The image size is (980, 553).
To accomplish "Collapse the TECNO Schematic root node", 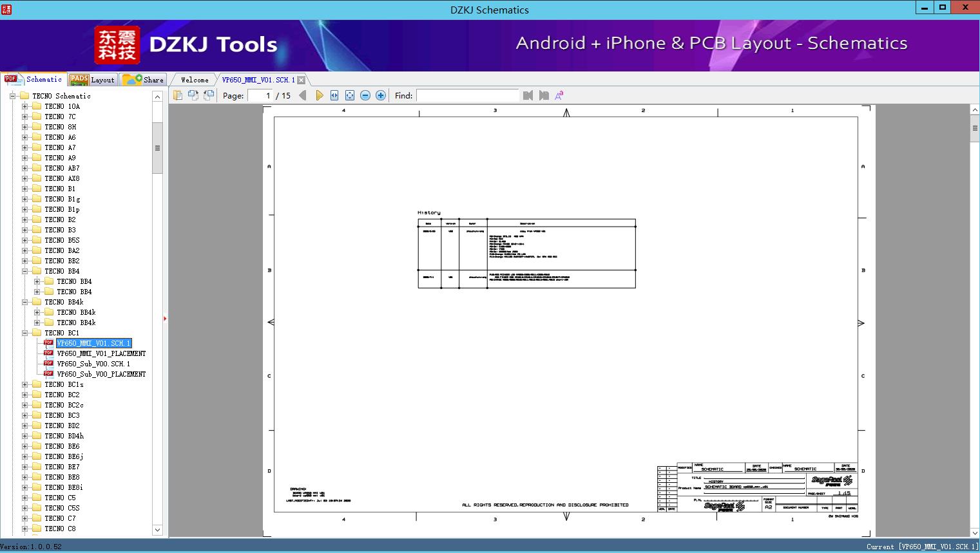I will click(x=12, y=96).
